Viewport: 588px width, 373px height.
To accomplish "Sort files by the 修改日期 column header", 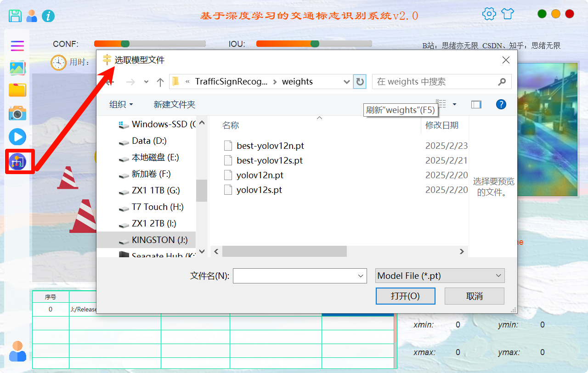I will click(x=442, y=125).
